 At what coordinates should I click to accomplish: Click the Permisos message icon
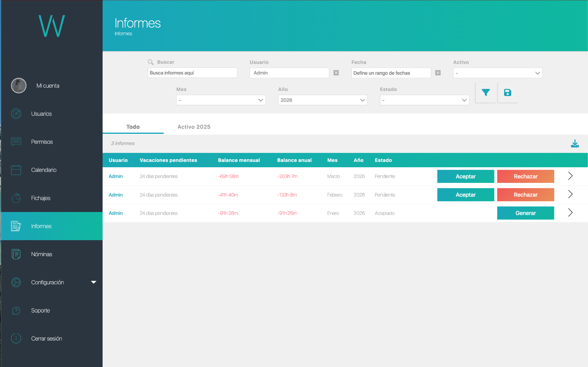pyautogui.click(x=16, y=142)
